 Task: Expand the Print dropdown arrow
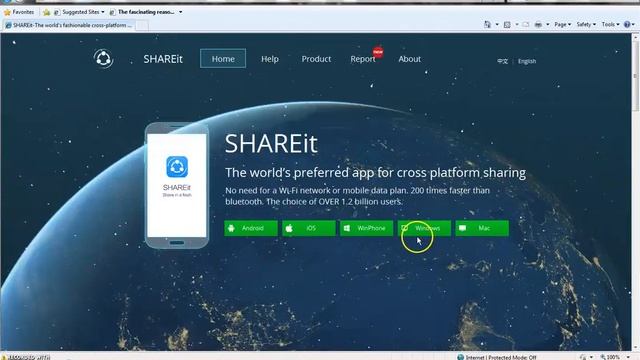(x=547, y=24)
